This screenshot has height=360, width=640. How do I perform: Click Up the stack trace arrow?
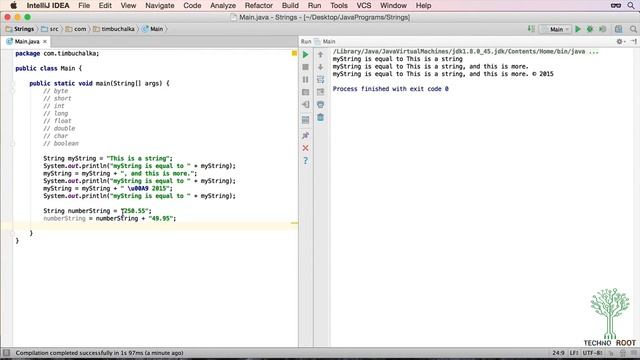pos(320,54)
